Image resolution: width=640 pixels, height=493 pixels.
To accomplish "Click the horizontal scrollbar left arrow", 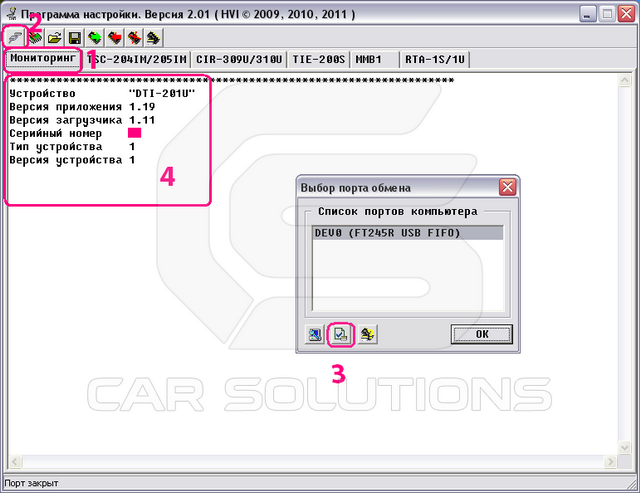I will tap(15, 462).
